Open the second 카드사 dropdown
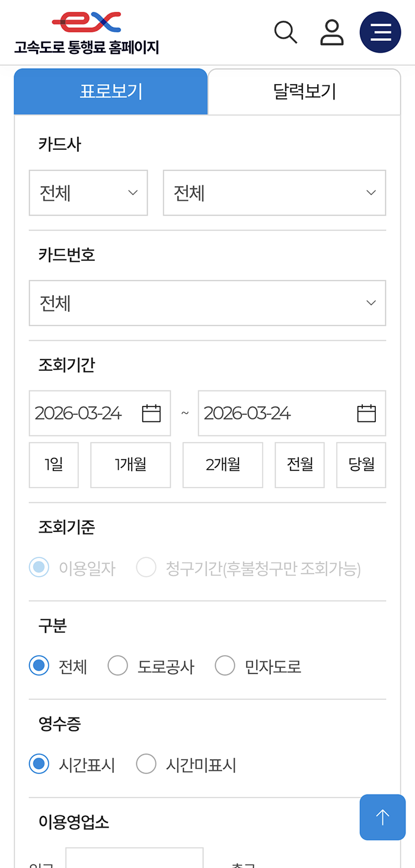Viewport: 415px width, 868px height. (x=274, y=193)
